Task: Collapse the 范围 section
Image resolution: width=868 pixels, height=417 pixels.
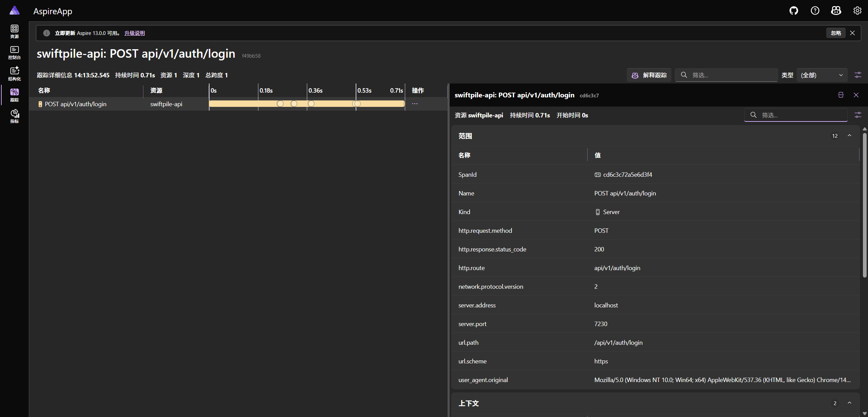Action: click(849, 136)
